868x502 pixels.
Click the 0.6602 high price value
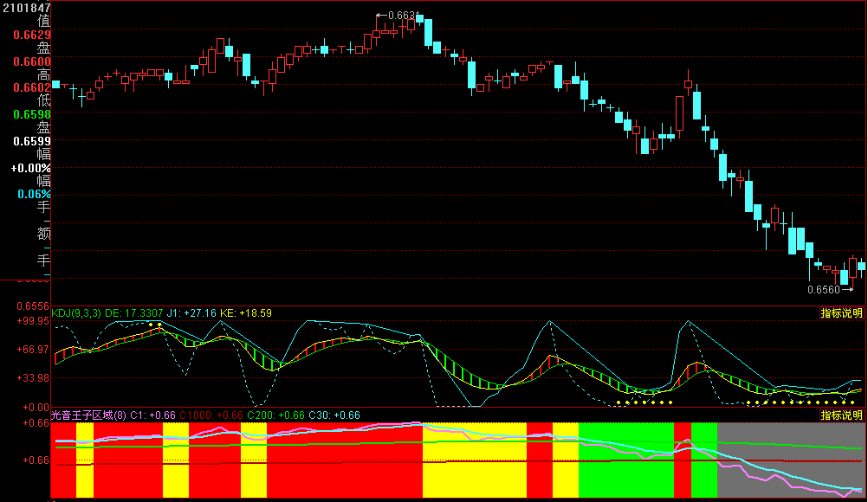(x=32, y=87)
